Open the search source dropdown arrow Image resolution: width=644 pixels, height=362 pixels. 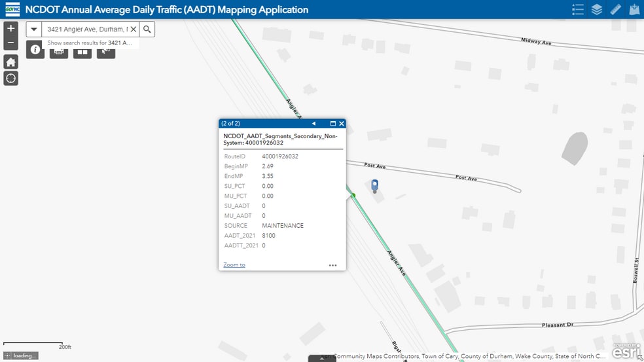click(x=34, y=29)
